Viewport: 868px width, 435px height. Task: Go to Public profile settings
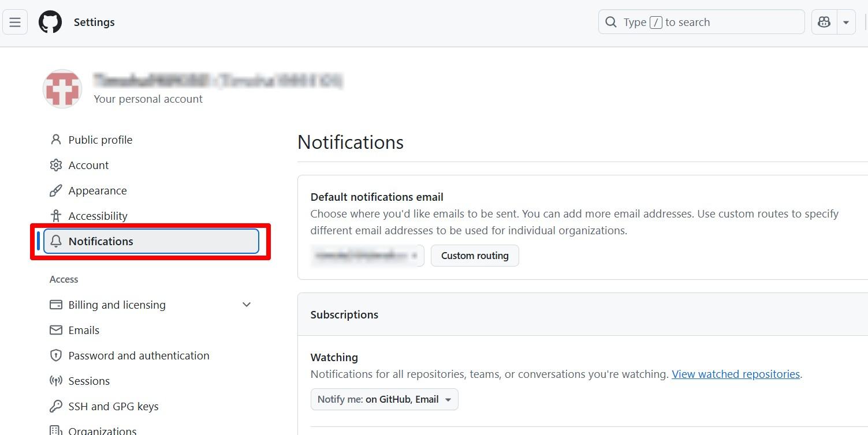100,140
